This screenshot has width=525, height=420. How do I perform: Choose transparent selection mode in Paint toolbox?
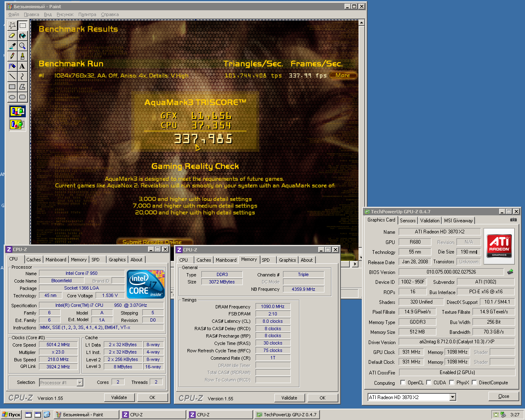17,124
